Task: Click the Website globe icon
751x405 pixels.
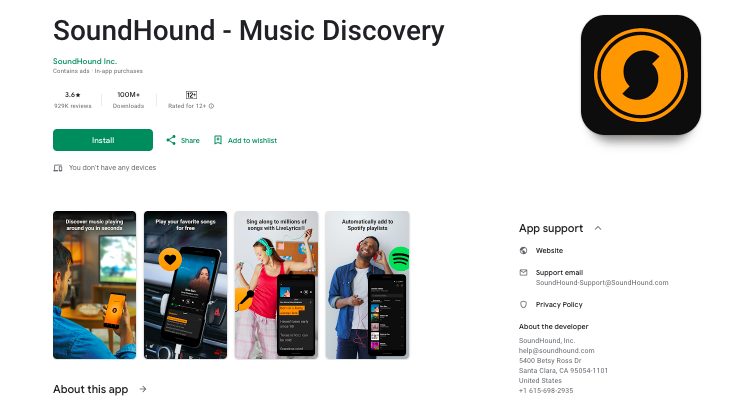Action: (x=523, y=250)
